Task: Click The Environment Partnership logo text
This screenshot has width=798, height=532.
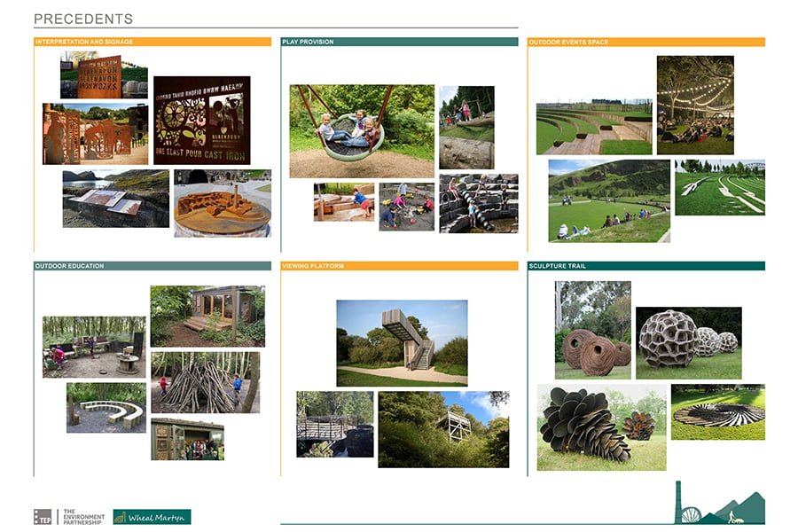Action: pyautogui.click(x=81, y=516)
